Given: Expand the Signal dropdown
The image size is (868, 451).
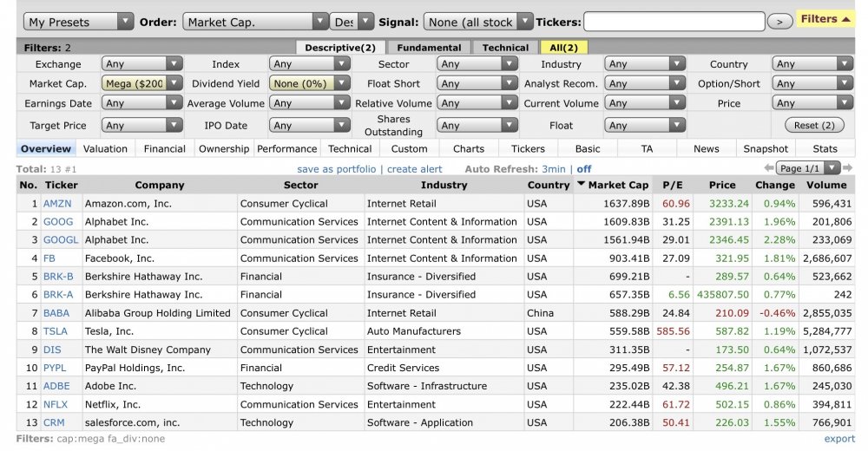Looking at the screenshot, I should click(479, 22).
